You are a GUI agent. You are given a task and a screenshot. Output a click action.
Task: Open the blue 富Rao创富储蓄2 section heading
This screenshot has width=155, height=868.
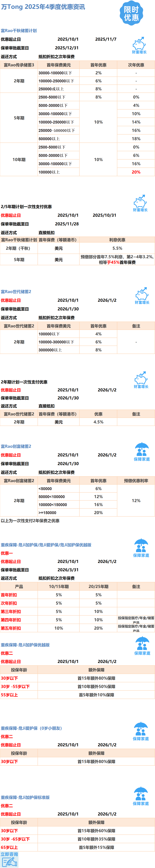[16, 446]
